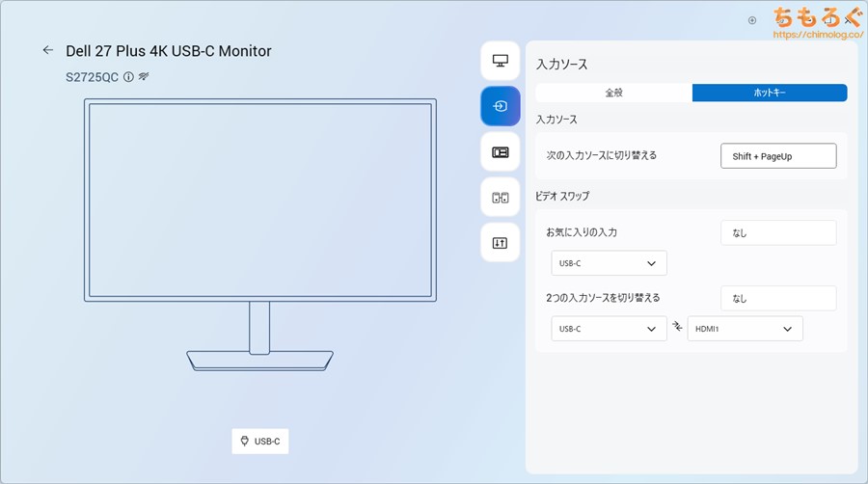Open monitor info icon next to S2725QC
868x484 pixels.
click(128, 76)
